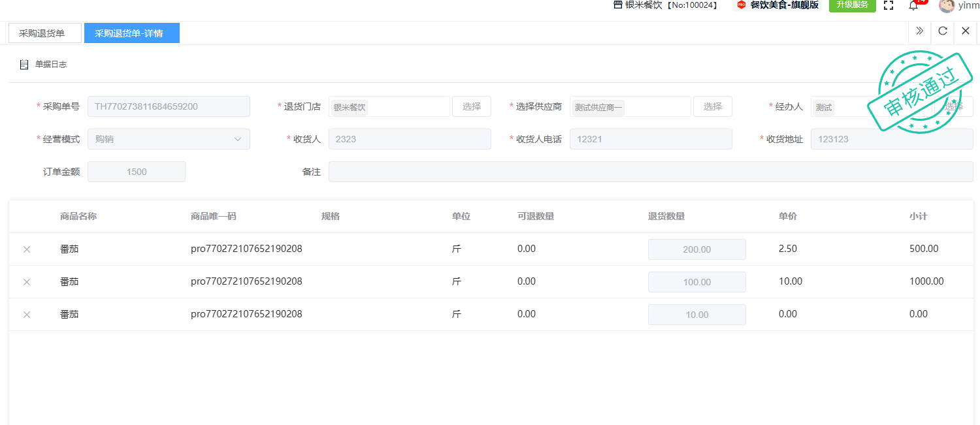
Task: Click the refresh tab icon
Action: click(x=942, y=31)
